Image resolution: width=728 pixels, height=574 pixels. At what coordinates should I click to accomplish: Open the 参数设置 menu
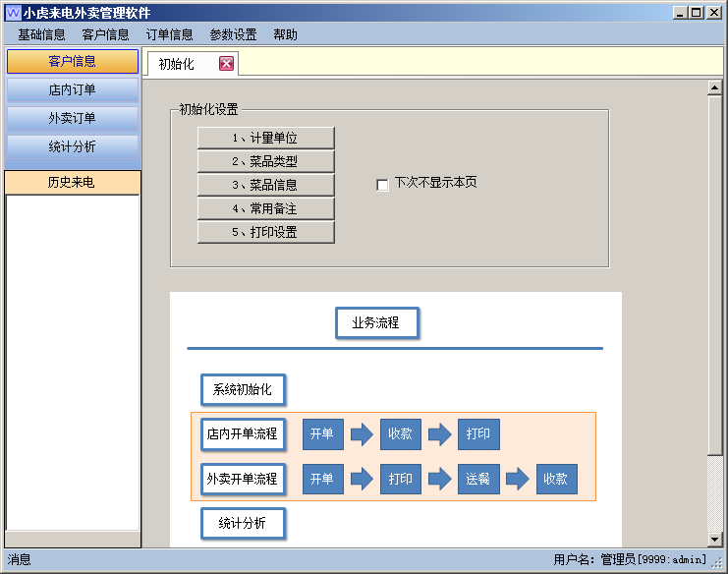[233, 34]
